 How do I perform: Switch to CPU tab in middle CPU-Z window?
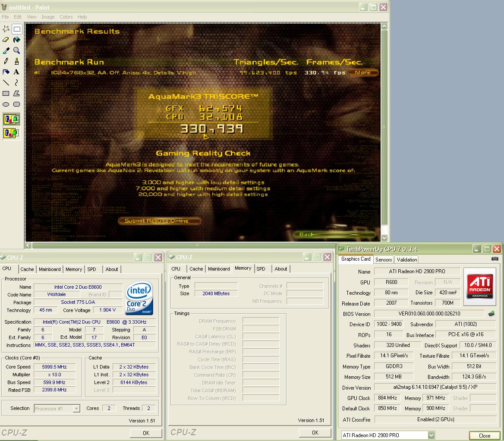pyautogui.click(x=176, y=269)
